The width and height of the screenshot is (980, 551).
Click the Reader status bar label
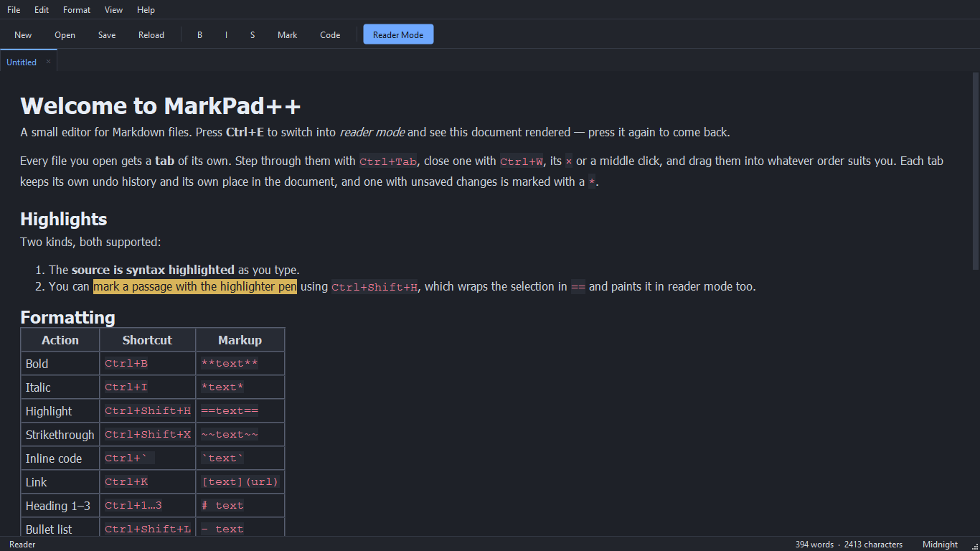tap(22, 545)
